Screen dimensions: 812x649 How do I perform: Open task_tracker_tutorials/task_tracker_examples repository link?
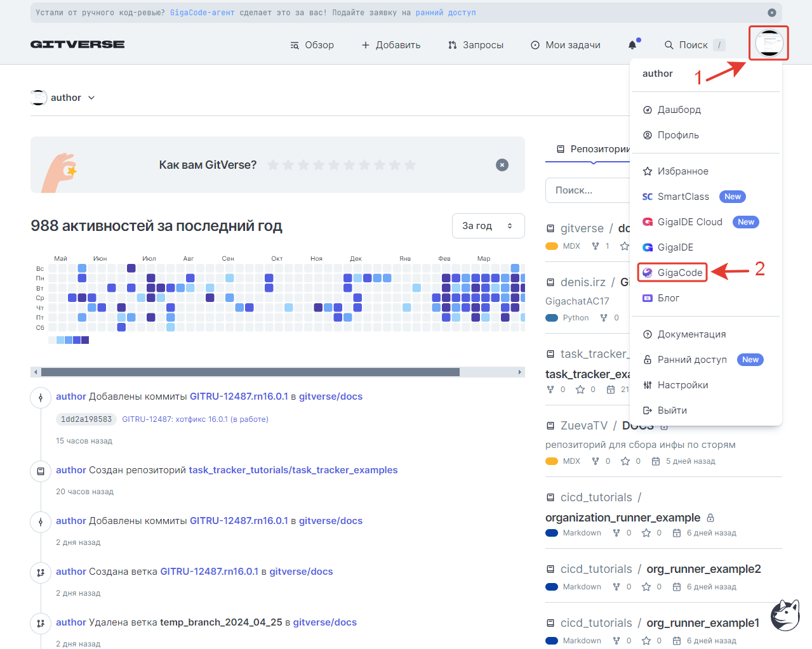click(293, 470)
